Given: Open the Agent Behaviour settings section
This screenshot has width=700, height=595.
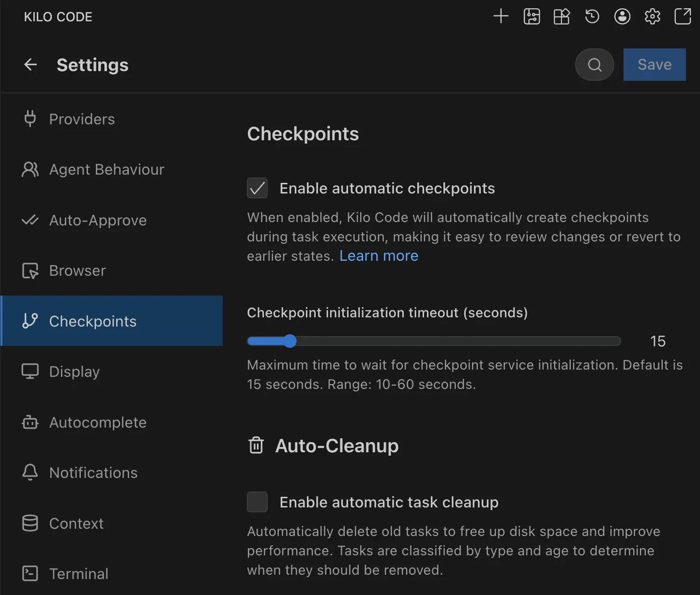Looking at the screenshot, I should click(x=112, y=169).
